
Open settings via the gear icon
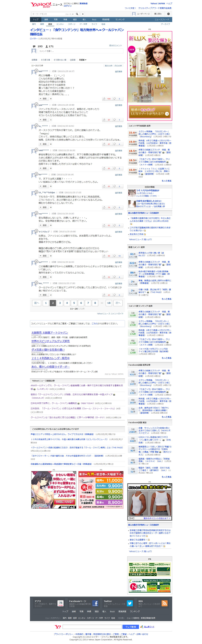(x=168, y=14)
